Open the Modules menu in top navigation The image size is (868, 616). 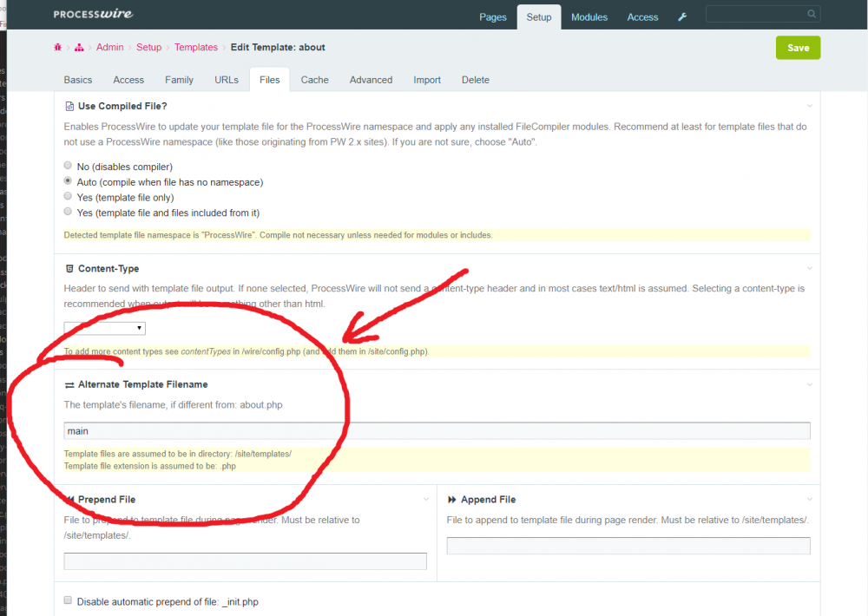click(589, 17)
